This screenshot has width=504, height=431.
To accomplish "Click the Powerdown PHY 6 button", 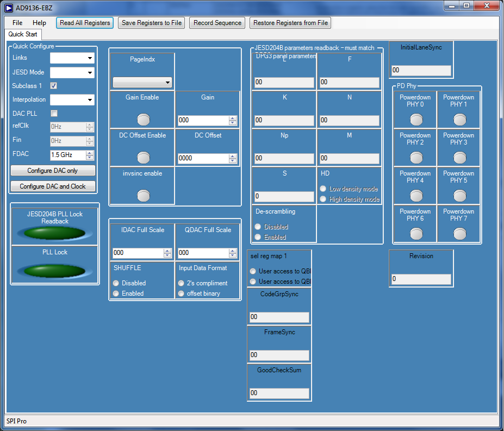I will 416,233.
